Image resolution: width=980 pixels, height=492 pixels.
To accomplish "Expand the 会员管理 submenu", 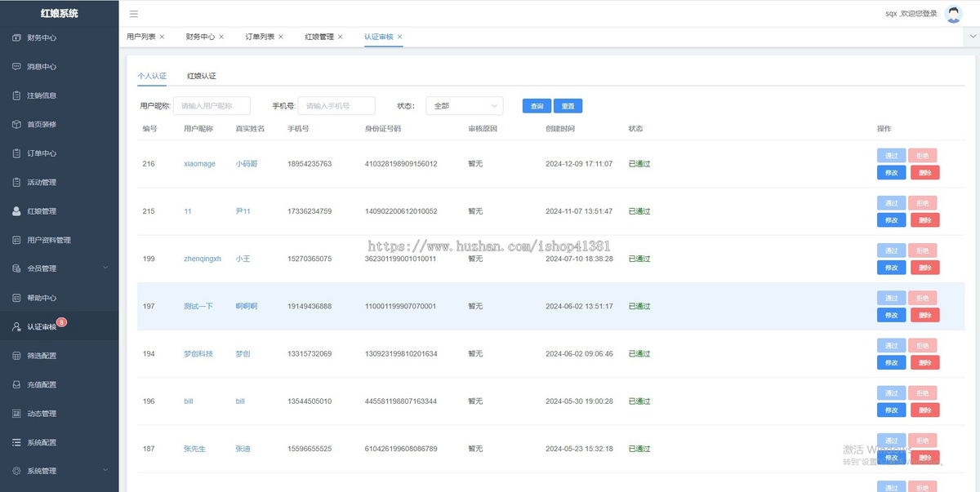I will (x=105, y=268).
